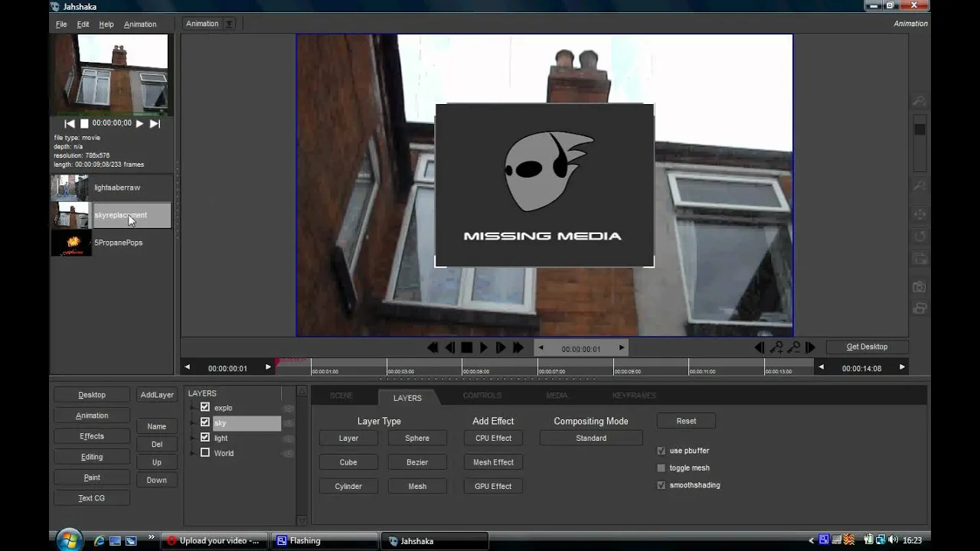Viewport: 980px width, 551px height.
Task: Open the Standard compositing mode selector
Action: (x=591, y=439)
